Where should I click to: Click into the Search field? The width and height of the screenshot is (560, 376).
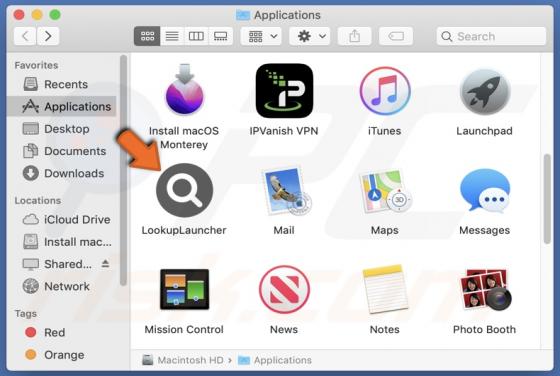491,36
